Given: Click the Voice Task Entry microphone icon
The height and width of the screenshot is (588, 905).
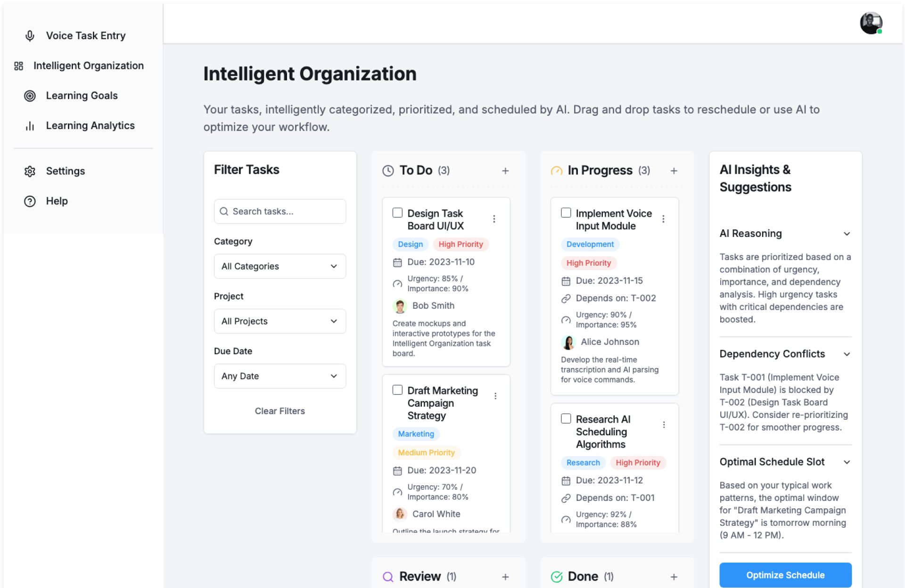Looking at the screenshot, I should click(30, 36).
